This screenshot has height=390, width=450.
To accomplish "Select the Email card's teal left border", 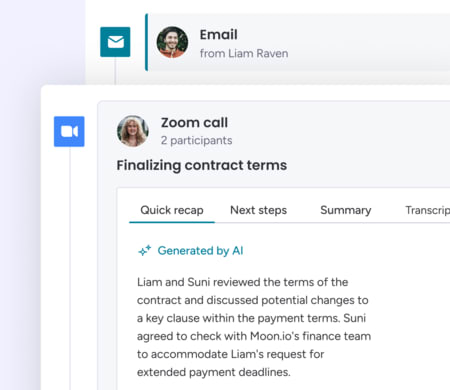I will click(x=146, y=42).
